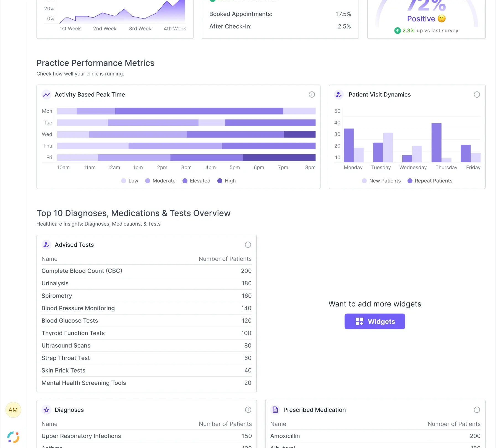Screen dimensions: 496x448
Task: Open the Diagnoses info icon
Action: tap(248, 410)
